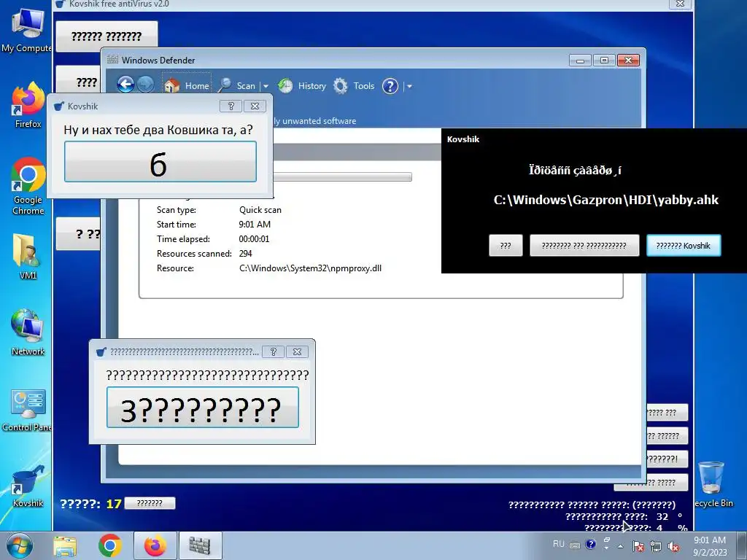The height and width of the screenshot is (560, 747).
Task: Click the muted volume tray icon
Action: coord(673,546)
